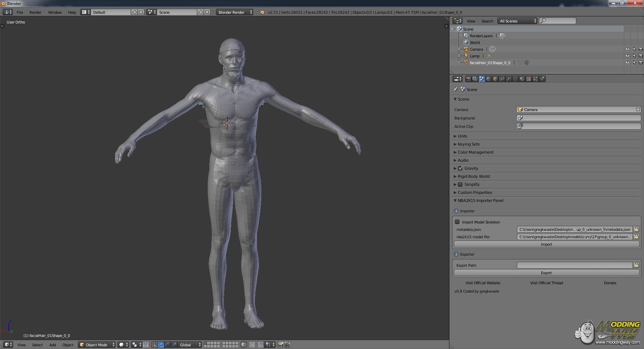Hide facialHair_01Shape_0_0 in viewport

click(x=627, y=63)
